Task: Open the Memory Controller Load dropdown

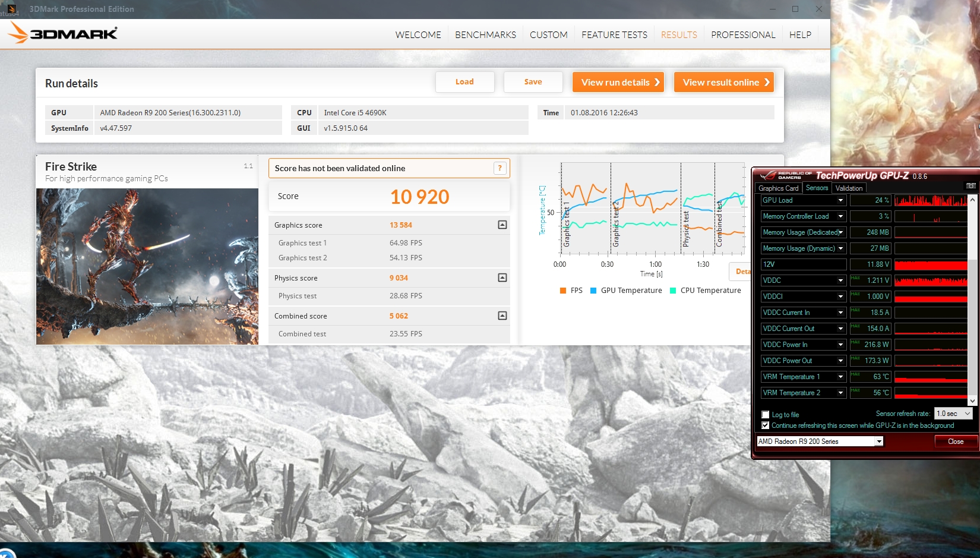Action: [840, 216]
